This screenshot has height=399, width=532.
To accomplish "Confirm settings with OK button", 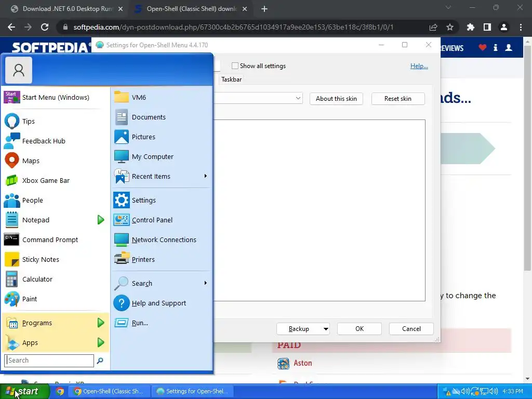I will (360, 329).
